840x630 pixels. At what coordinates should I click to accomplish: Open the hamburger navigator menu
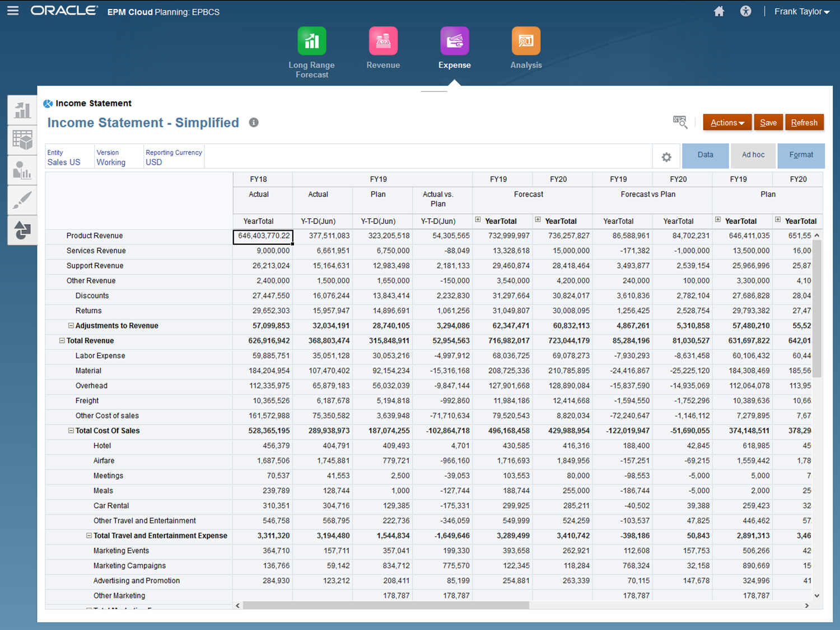pos(13,11)
